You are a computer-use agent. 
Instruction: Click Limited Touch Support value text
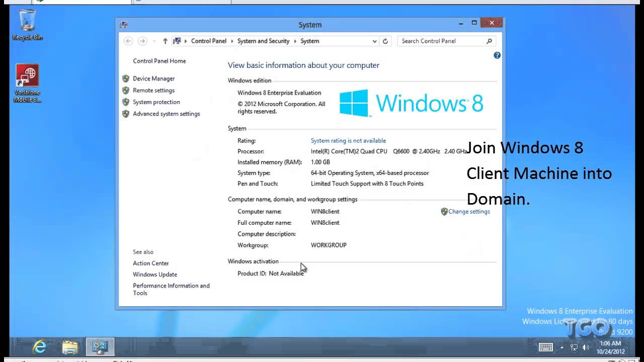point(367,184)
